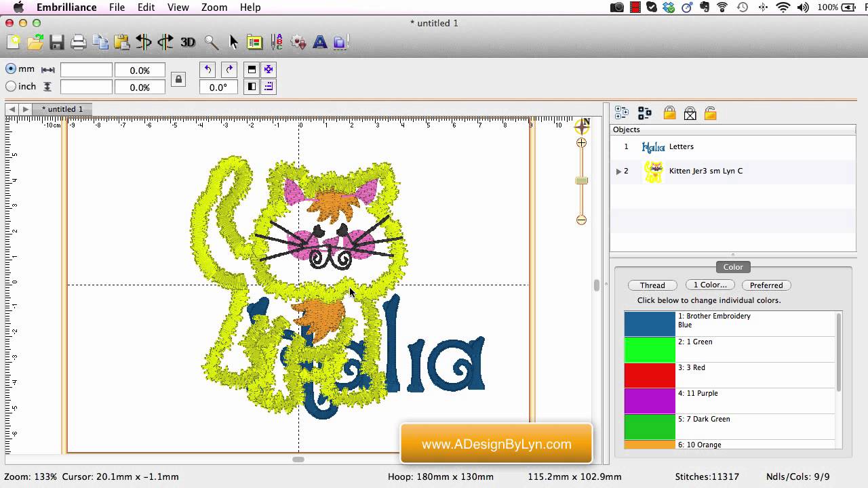Open the Help menu
This screenshot has height=488, width=868.
pos(250,7)
